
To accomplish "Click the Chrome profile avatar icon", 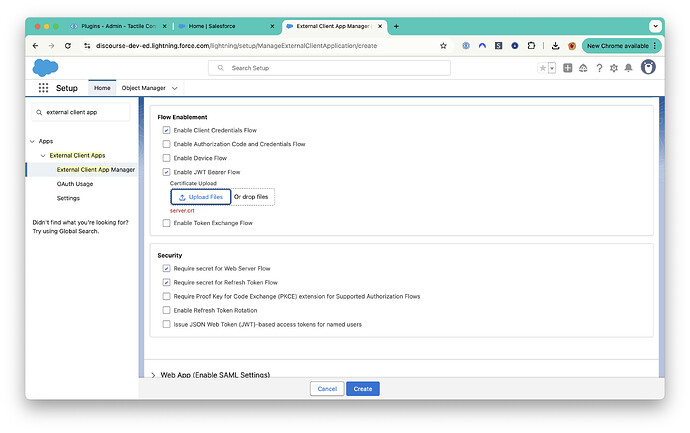I will point(572,46).
